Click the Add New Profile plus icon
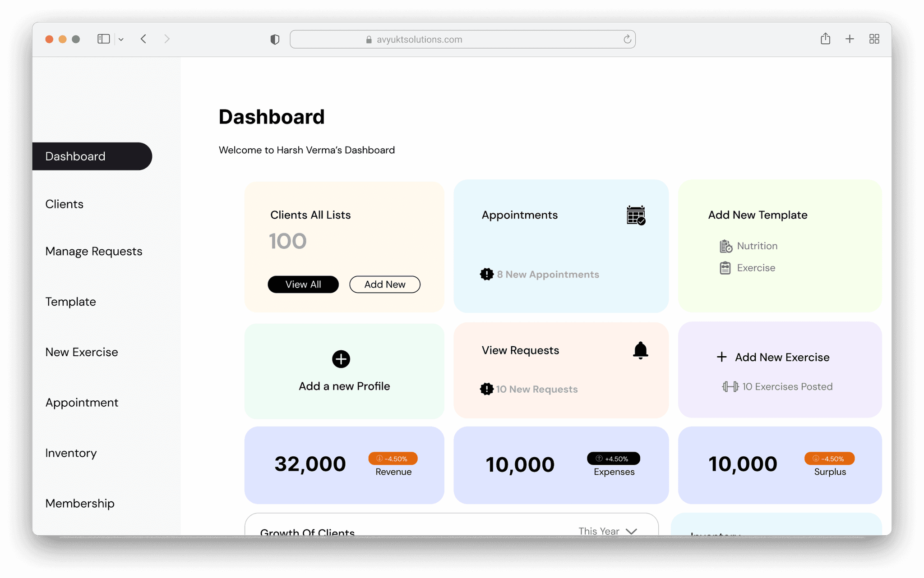This screenshot has height=578, width=924. click(x=341, y=358)
